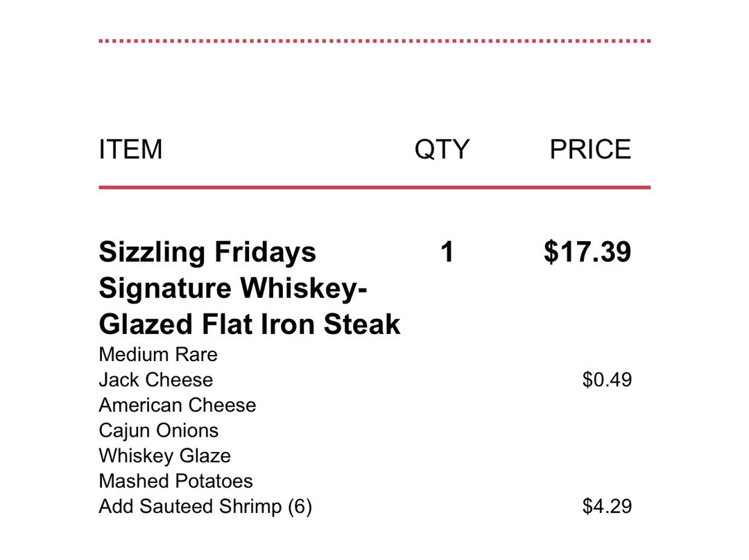Select the Medium Rare modifier line
This screenshot has width=749, height=560.
[x=158, y=355]
